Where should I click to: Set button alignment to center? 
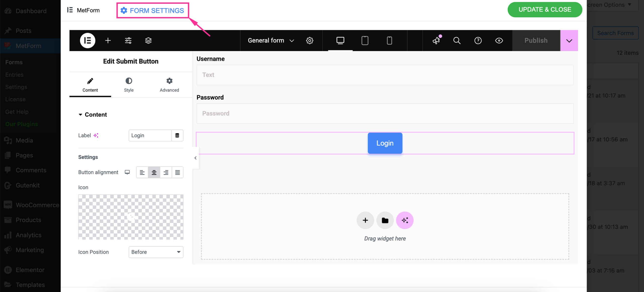pos(154,173)
